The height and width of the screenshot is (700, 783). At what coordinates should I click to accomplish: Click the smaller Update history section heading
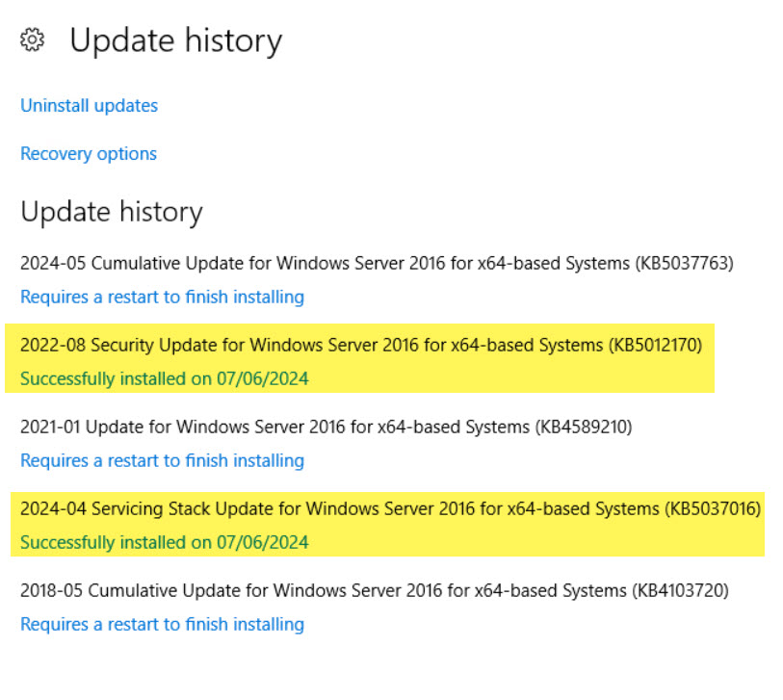111,212
